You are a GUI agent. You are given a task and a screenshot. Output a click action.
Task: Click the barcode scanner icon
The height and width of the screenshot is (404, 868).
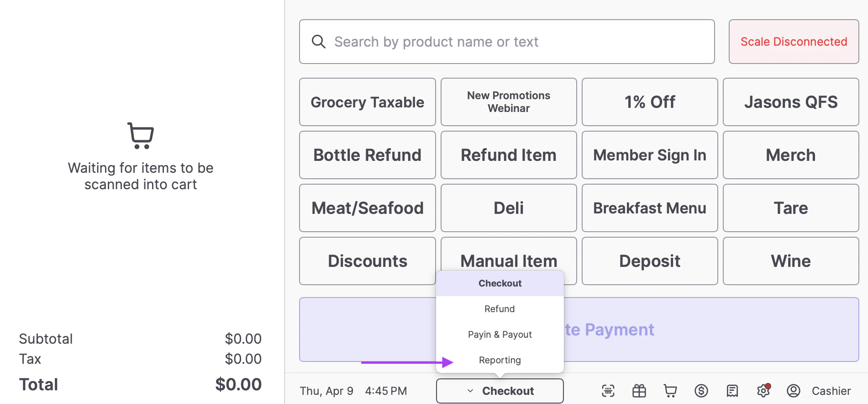click(x=608, y=391)
